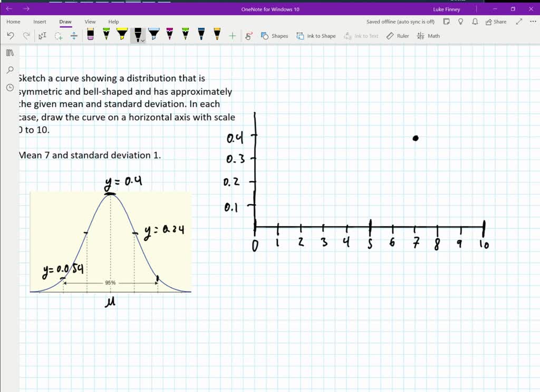Pick the light blue pen
The width and height of the screenshot is (540, 392).
[154, 35]
